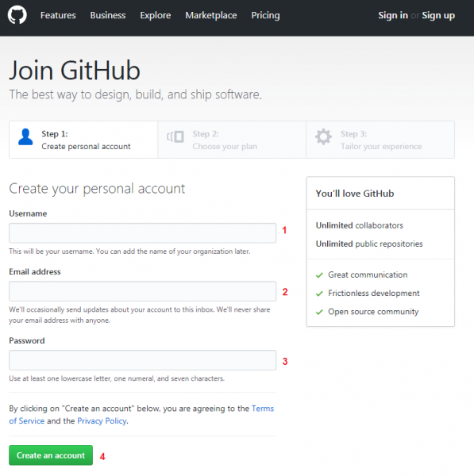Select the Step 3 Tailor your experience tab
Viewport: 474px width, 476px height.
click(x=380, y=140)
